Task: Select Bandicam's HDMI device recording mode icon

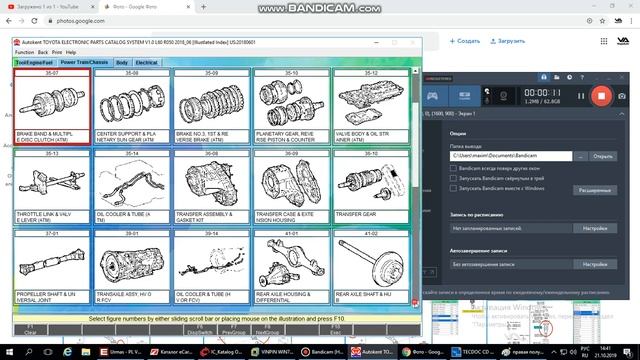Action: 464,96
